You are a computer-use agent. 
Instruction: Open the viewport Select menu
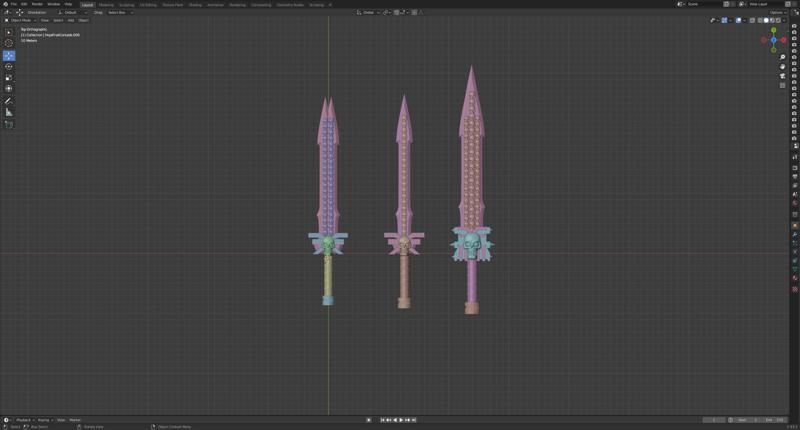point(58,20)
